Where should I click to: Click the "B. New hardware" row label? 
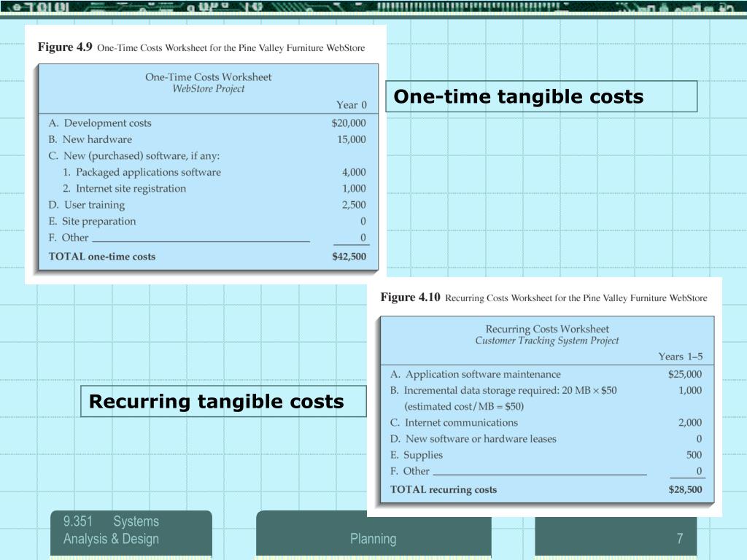point(90,139)
